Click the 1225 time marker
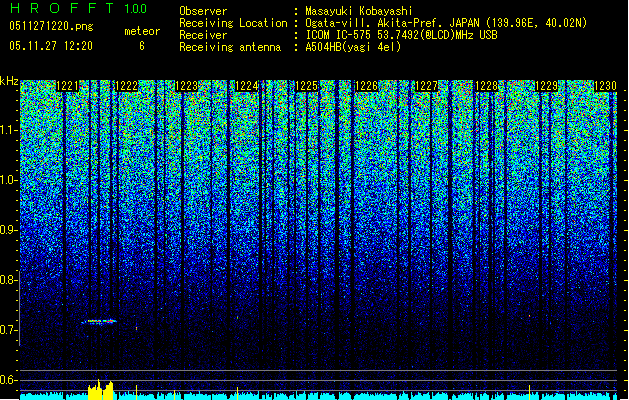This screenshot has width=629, height=400. [306, 86]
